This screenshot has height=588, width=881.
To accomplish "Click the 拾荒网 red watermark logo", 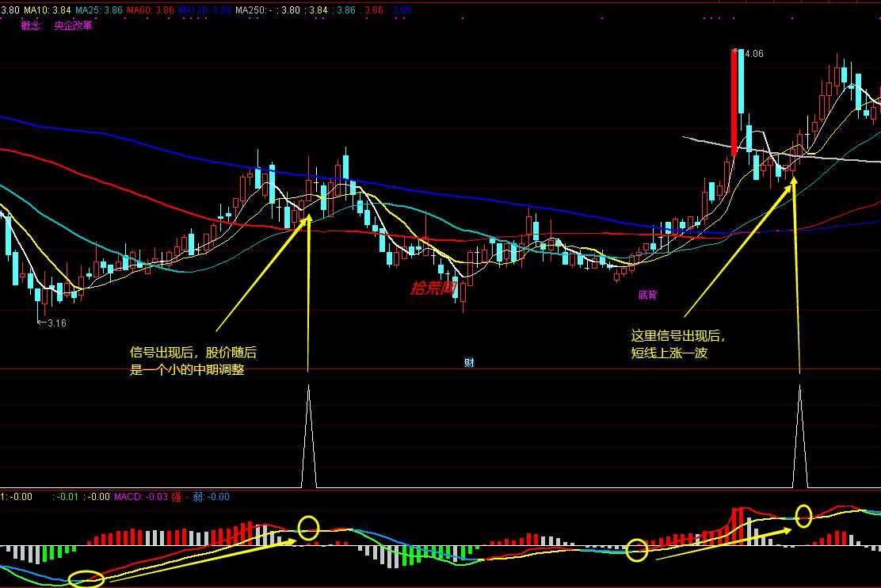I will pos(433,288).
